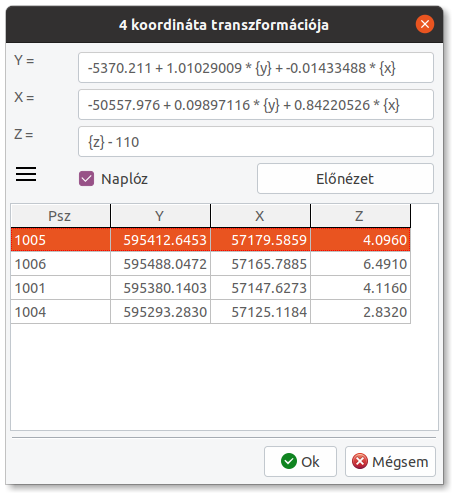
Task: Open the hamburger menu icon
Action: coord(26,174)
